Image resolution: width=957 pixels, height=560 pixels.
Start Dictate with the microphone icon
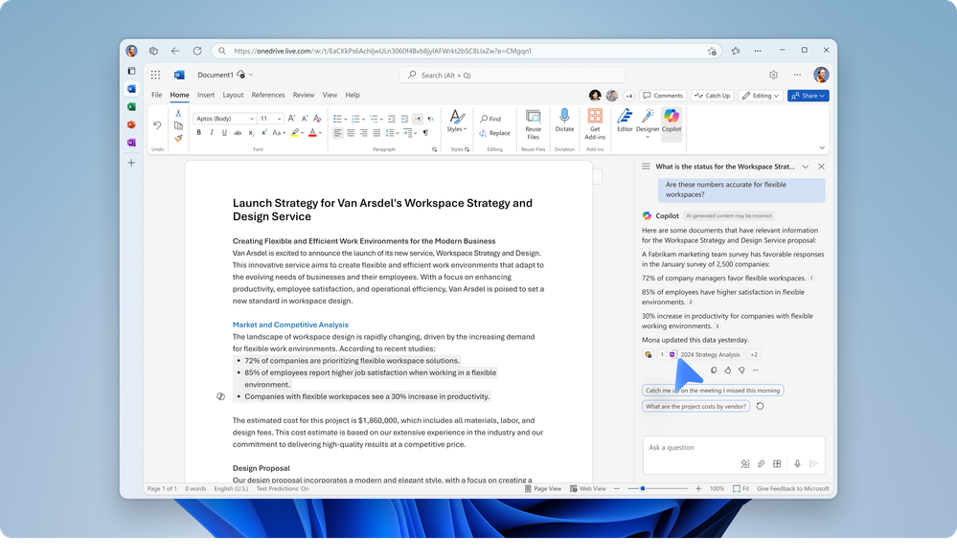point(564,121)
